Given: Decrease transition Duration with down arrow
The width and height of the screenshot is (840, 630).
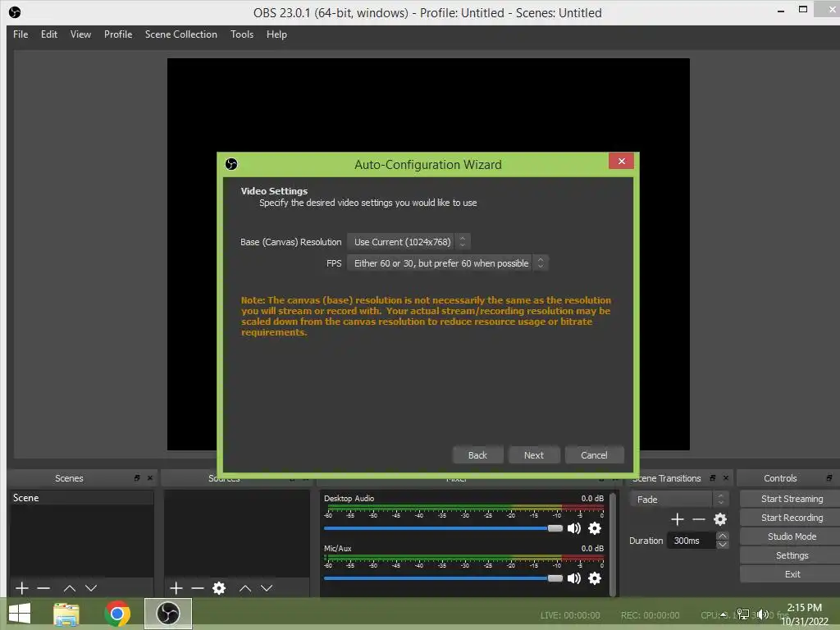Looking at the screenshot, I should 723,545.
